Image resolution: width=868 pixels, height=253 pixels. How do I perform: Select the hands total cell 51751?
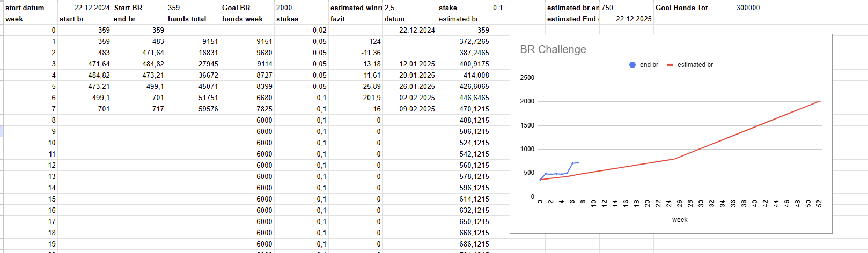click(193, 98)
